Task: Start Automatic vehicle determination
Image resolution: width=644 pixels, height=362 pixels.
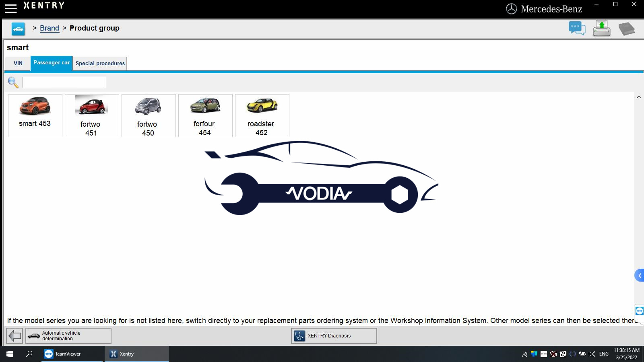Action: pos(68,335)
